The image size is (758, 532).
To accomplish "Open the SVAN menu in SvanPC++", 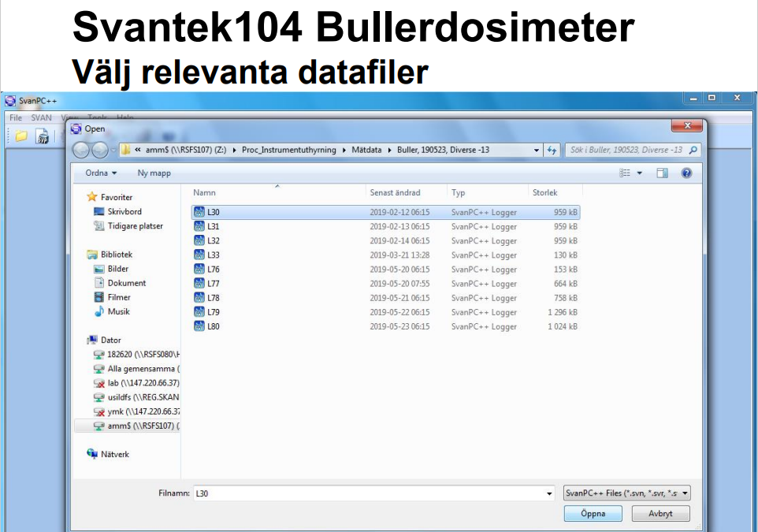I will click(x=41, y=117).
